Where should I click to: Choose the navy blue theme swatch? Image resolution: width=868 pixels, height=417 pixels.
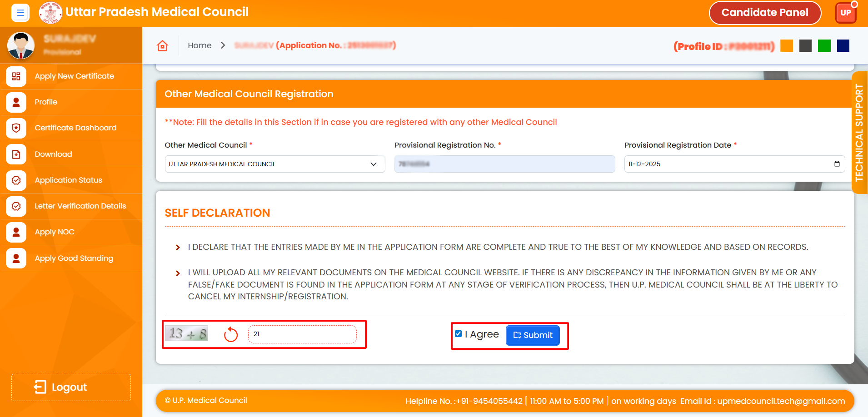(843, 46)
